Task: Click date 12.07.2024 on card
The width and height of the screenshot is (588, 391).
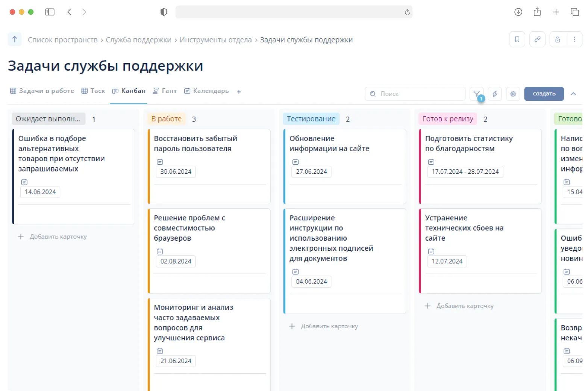Action: 447,261
